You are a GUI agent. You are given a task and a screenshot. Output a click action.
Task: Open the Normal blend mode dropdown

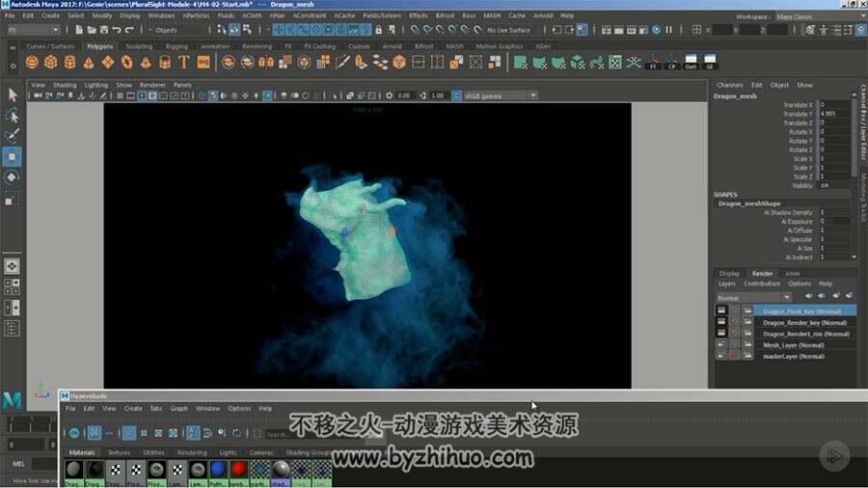point(753,298)
